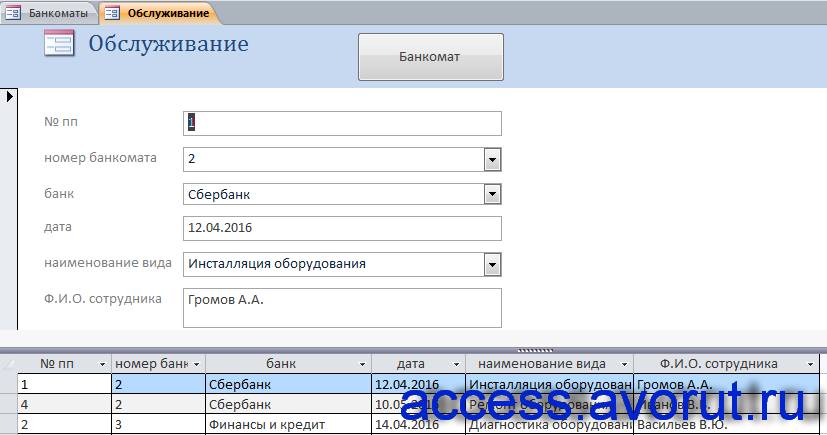This screenshot has height=435, width=827.
Task: Open the наименование вида dropdown arrow
Action: tap(492, 264)
